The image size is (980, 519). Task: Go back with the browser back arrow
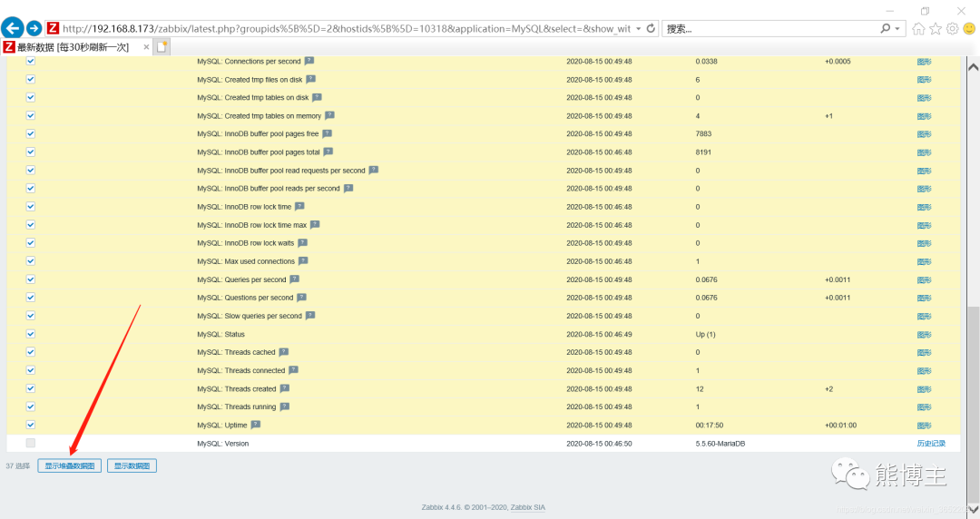pos(13,28)
